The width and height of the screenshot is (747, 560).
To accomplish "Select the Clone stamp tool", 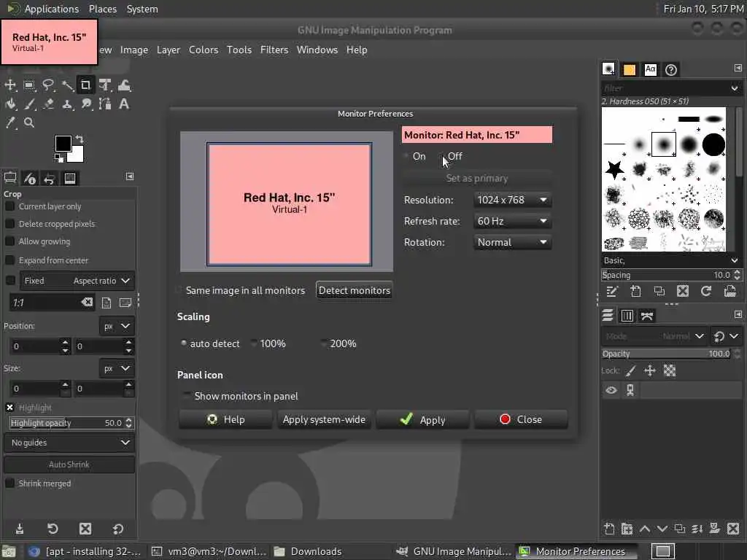I will (67, 104).
